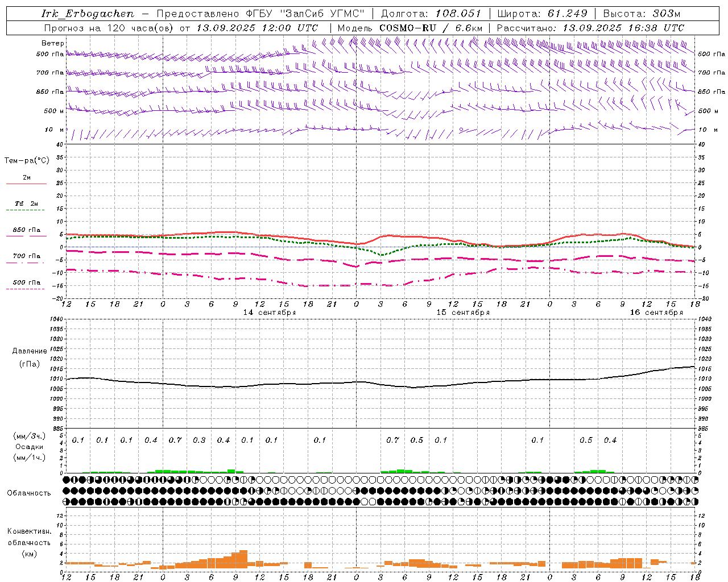Click the '(км)' unit under convective cloudiness
Image resolution: width=728 pixels, height=582 pixels.
pos(29,554)
